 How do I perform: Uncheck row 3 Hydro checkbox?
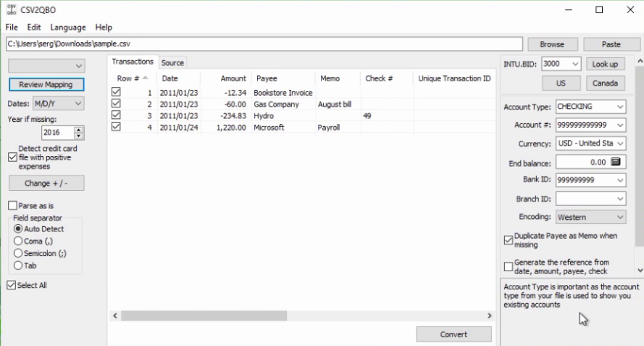(x=116, y=115)
